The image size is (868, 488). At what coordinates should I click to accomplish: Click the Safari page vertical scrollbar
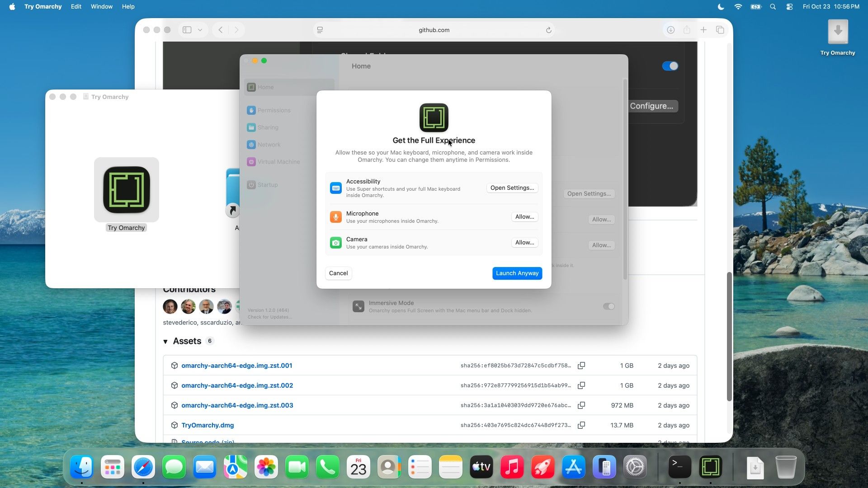point(729,337)
